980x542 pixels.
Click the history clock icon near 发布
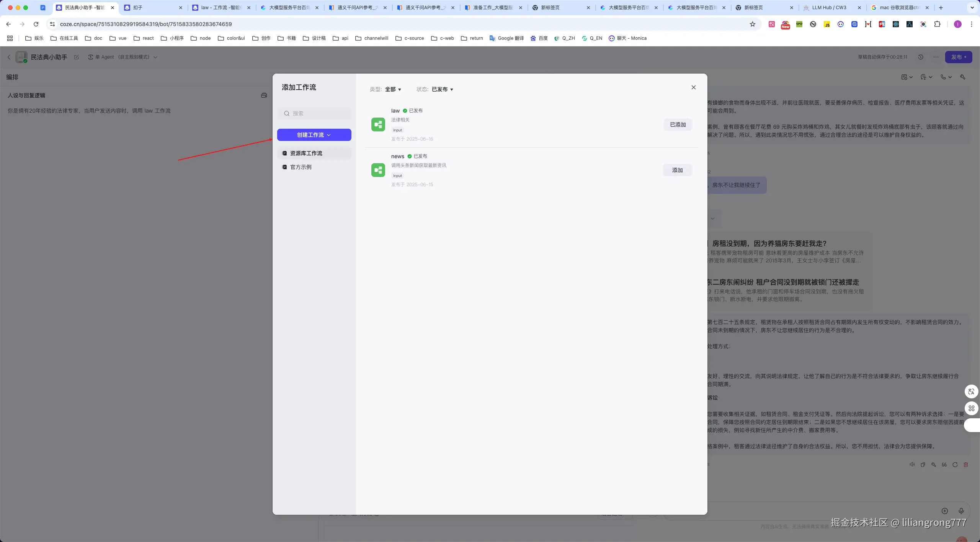click(921, 57)
